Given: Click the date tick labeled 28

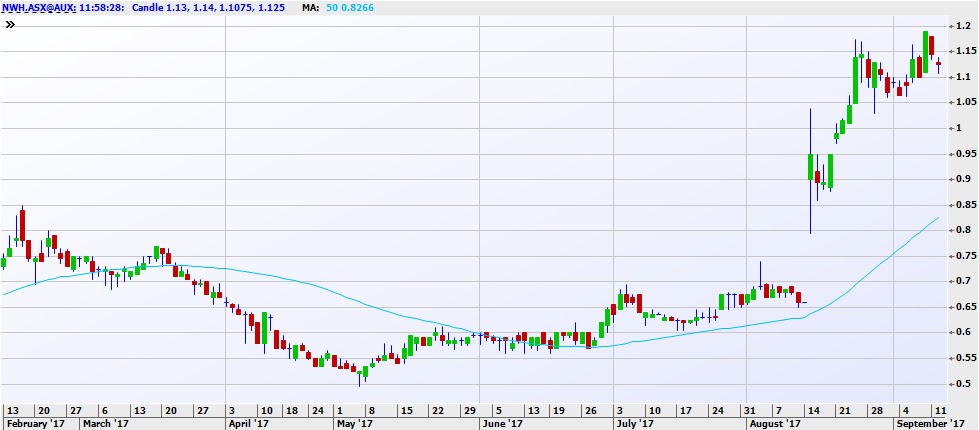Looking at the screenshot, I should pos(877,411).
